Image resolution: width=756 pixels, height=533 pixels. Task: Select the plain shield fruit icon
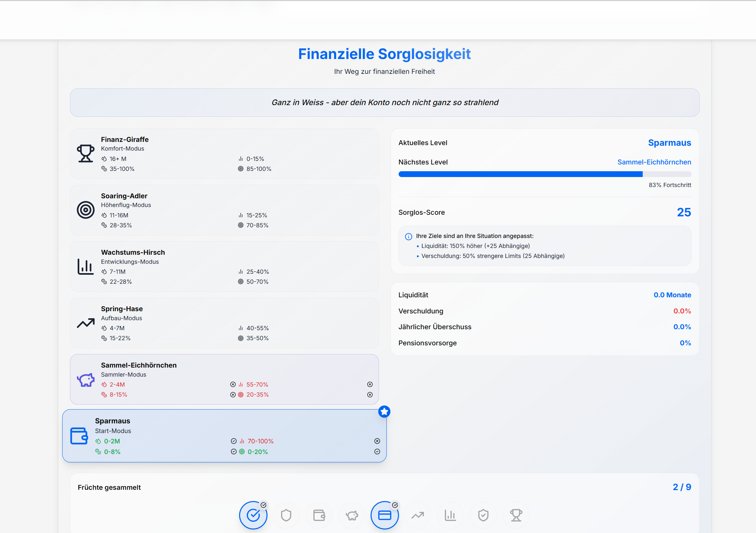pos(286,515)
